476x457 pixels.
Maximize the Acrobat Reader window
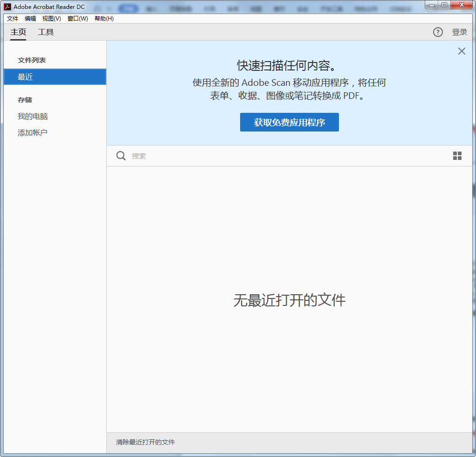(444, 5)
